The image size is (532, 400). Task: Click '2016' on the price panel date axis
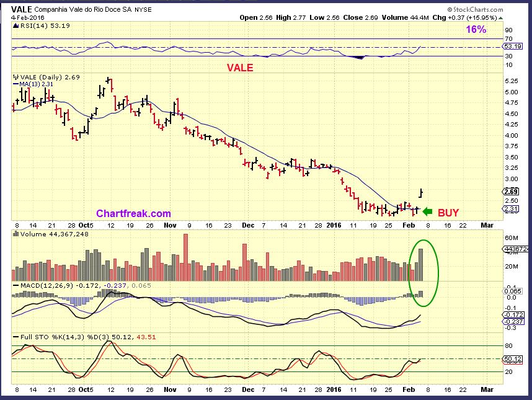[x=334, y=225]
